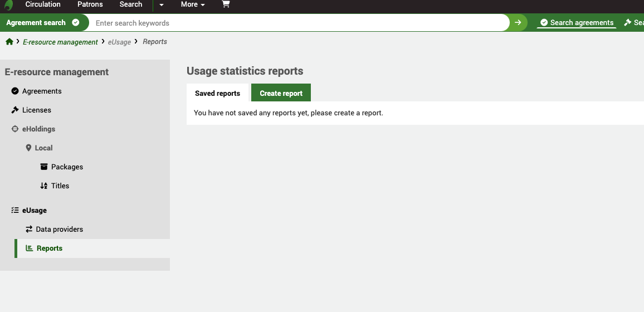Go to the Patrons menu item
644x312 pixels.
coord(90,4)
